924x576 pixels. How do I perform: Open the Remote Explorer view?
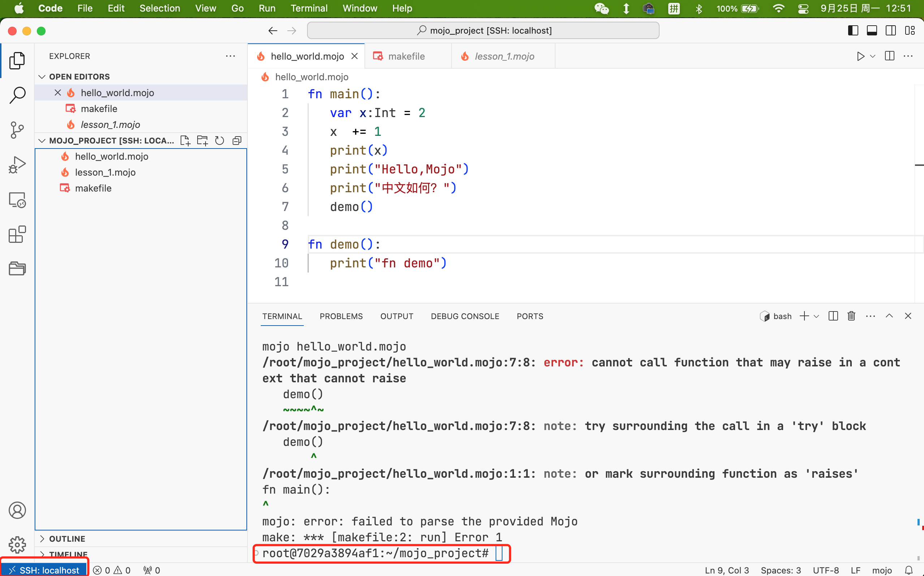click(17, 199)
